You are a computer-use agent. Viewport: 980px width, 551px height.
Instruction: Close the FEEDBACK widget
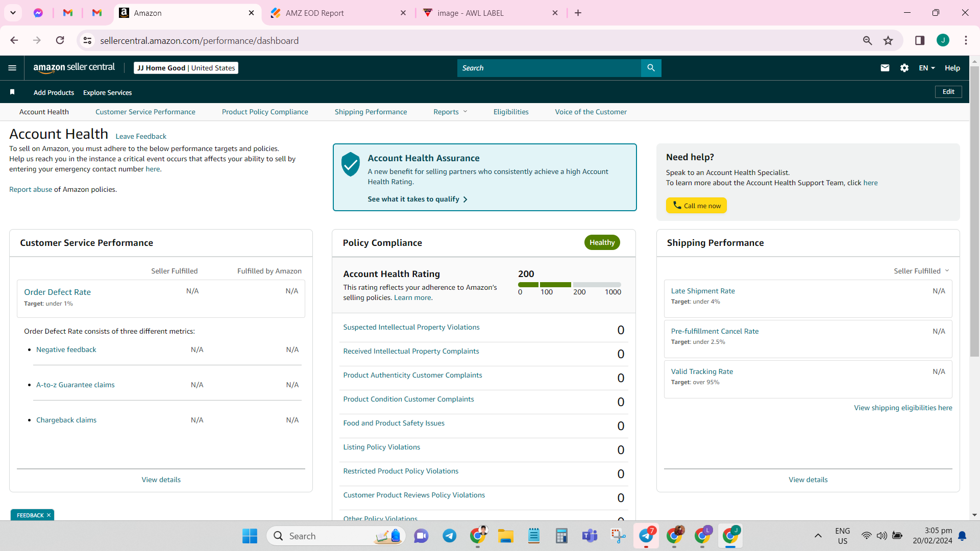(49, 515)
